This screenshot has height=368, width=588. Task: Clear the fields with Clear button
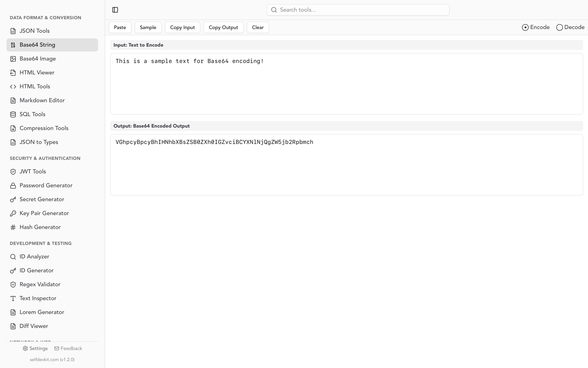pyautogui.click(x=258, y=27)
